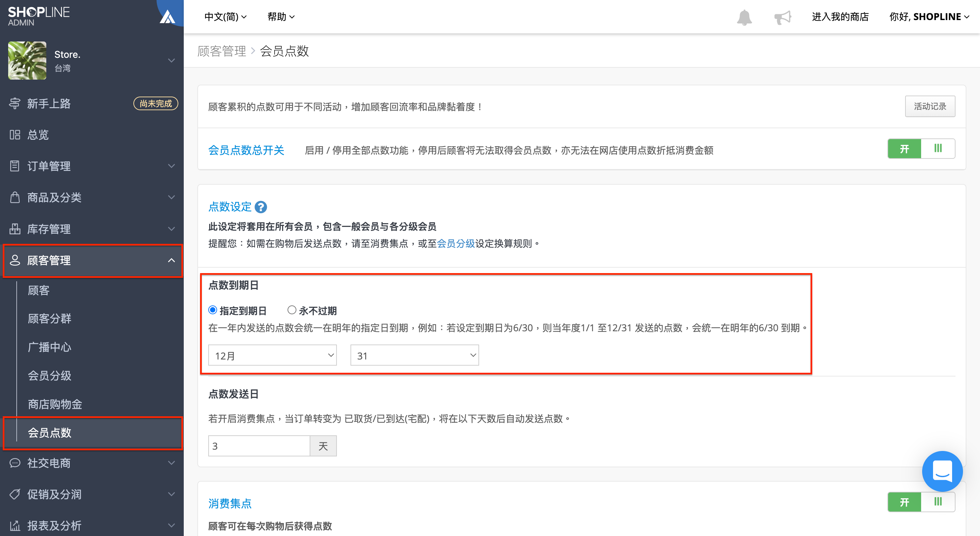Click the help question mark beside 点数设定
This screenshot has width=980, height=536.
pyautogui.click(x=261, y=207)
